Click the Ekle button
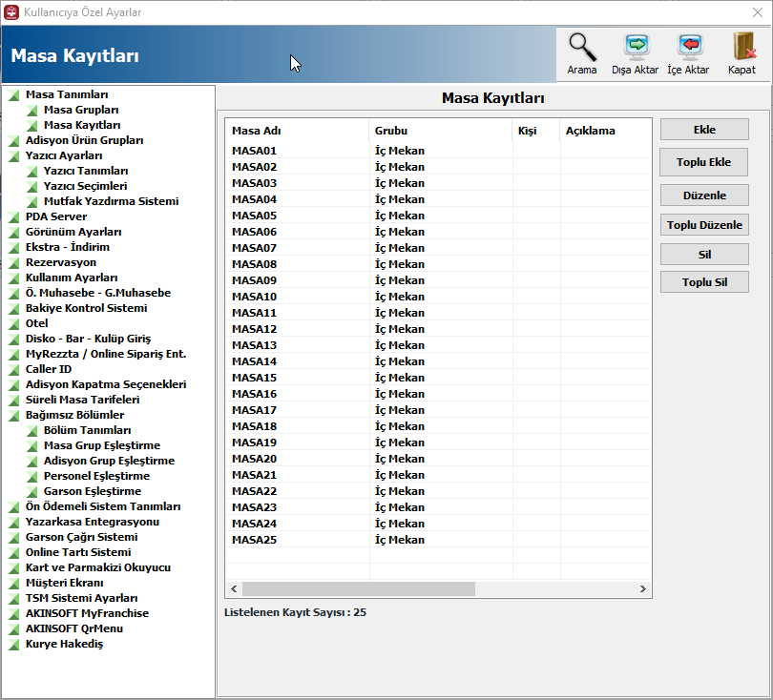The width and height of the screenshot is (773, 700). [704, 130]
